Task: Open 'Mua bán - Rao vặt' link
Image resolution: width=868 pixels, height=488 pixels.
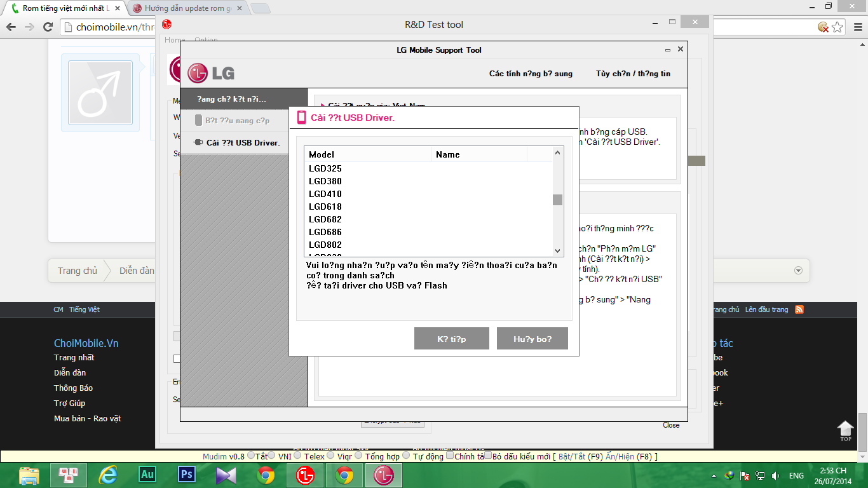Action: click(88, 419)
